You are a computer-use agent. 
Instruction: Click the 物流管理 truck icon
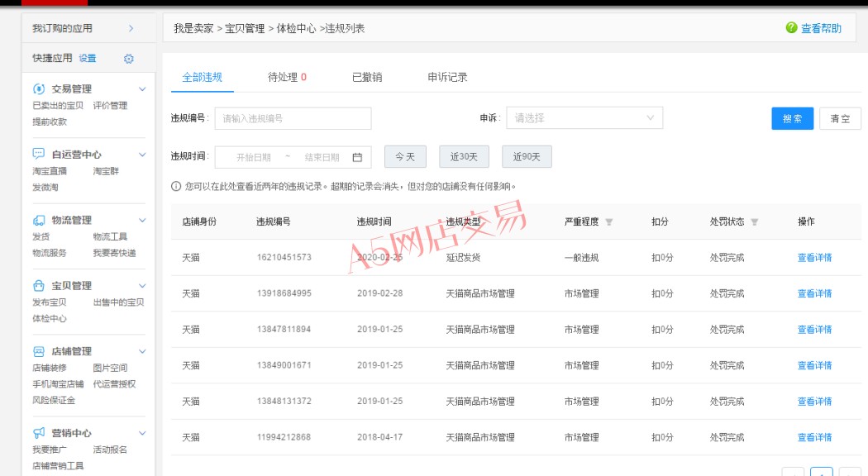click(39, 220)
